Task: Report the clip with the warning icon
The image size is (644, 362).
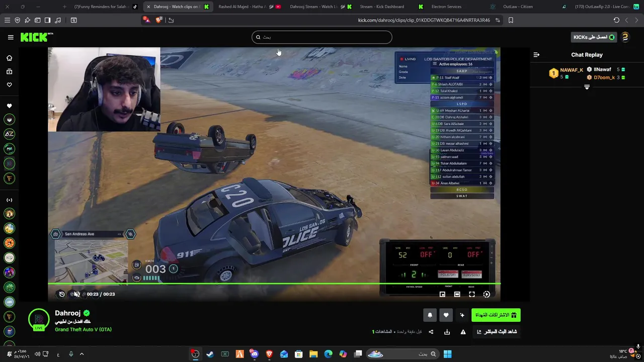Action: (x=463, y=332)
